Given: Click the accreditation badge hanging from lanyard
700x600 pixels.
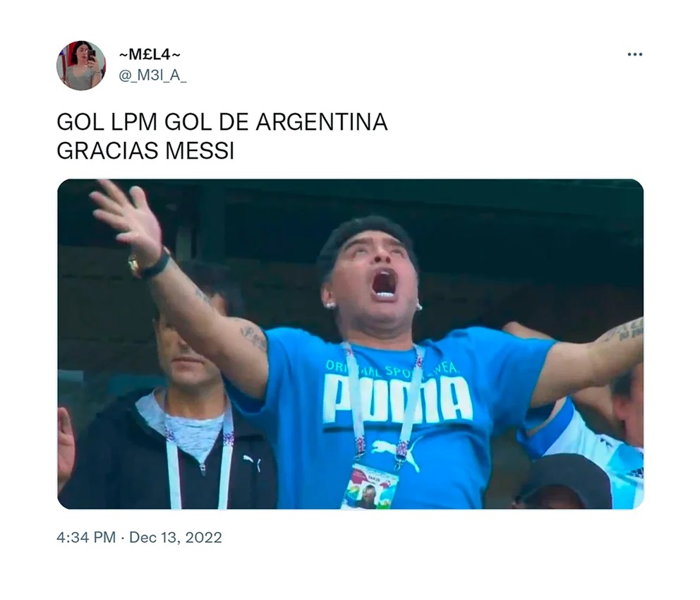Looking at the screenshot, I should tap(369, 486).
